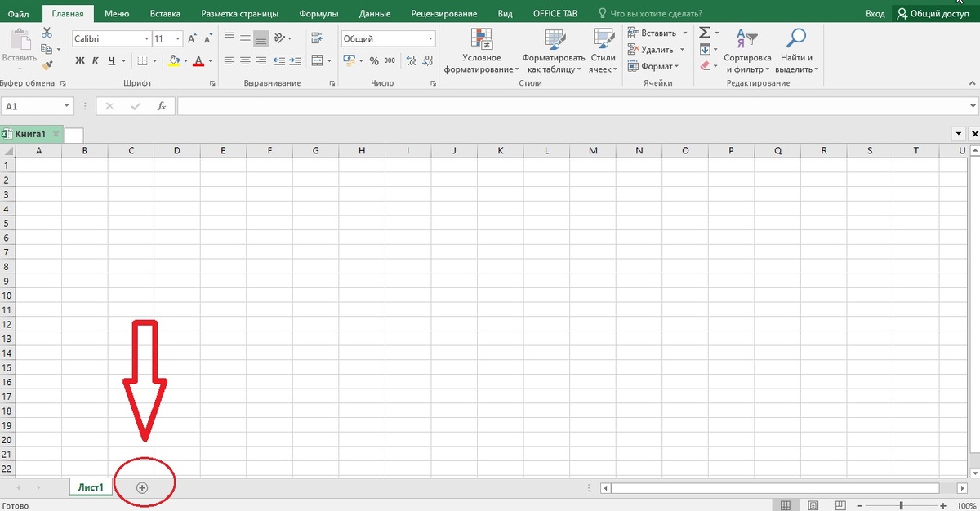Select the Лист1 sheet tab
The width and height of the screenshot is (980, 511).
pyautogui.click(x=90, y=487)
